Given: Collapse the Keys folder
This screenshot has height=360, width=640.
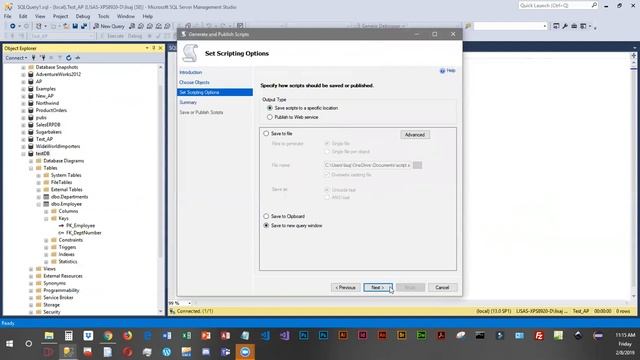Looking at the screenshot, I should (46, 218).
